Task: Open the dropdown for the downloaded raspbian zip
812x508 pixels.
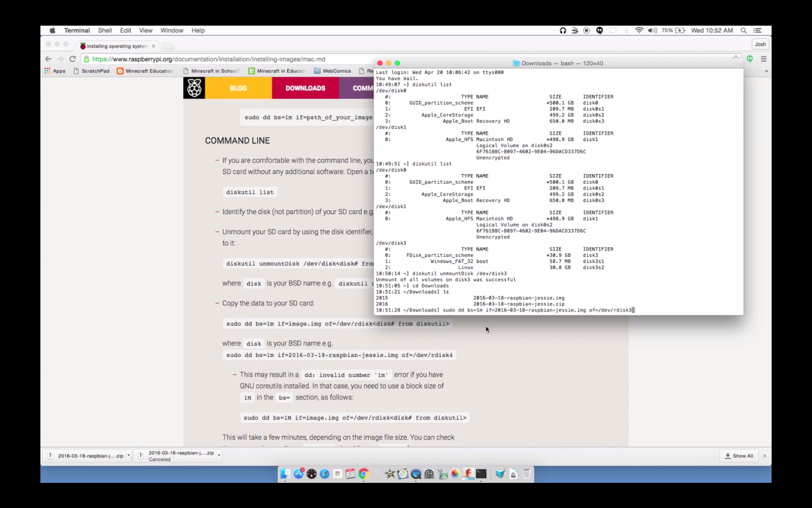Action: click(x=129, y=456)
